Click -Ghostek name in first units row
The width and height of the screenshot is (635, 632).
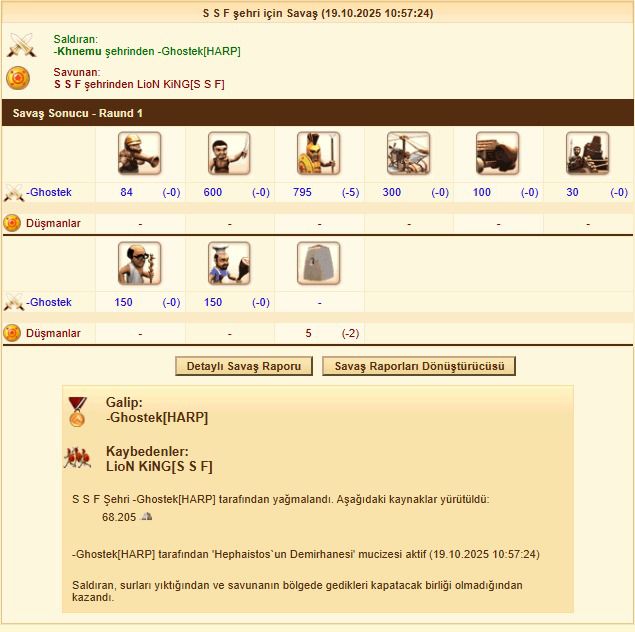49,192
